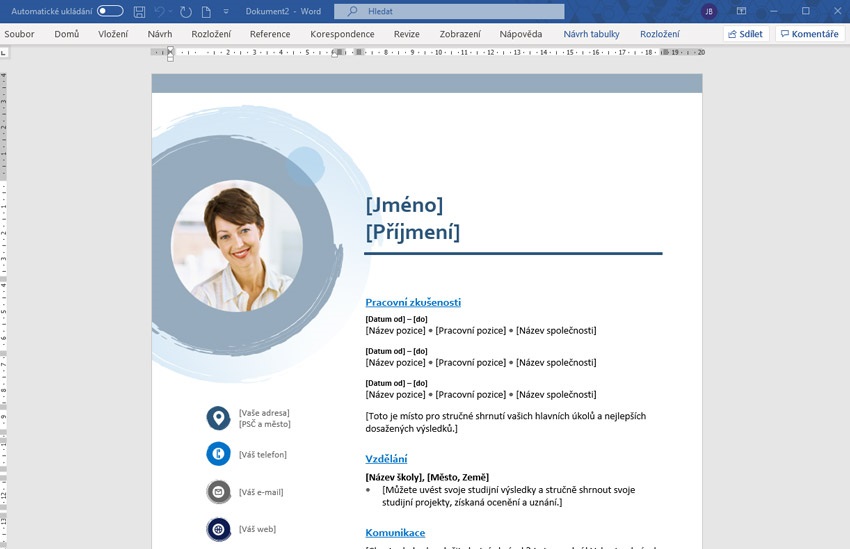Click the gray e-mail envelope icon
The width and height of the screenshot is (850, 549).
click(x=218, y=492)
